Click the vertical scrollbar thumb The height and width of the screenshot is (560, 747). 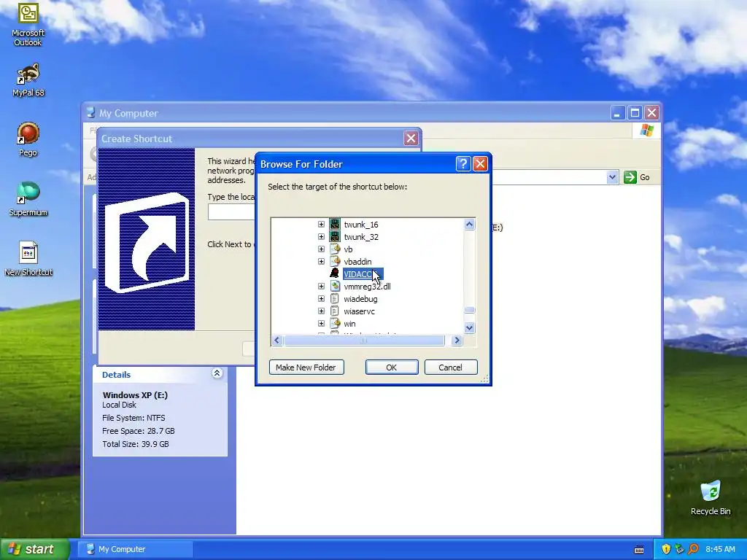tap(469, 310)
